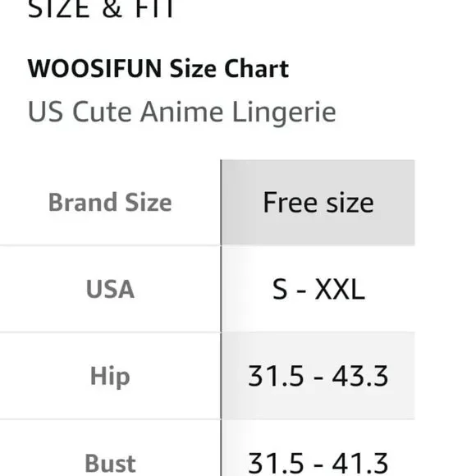The height and width of the screenshot is (476, 476).
Task: Click the Brand Size row label
Action: click(x=110, y=202)
